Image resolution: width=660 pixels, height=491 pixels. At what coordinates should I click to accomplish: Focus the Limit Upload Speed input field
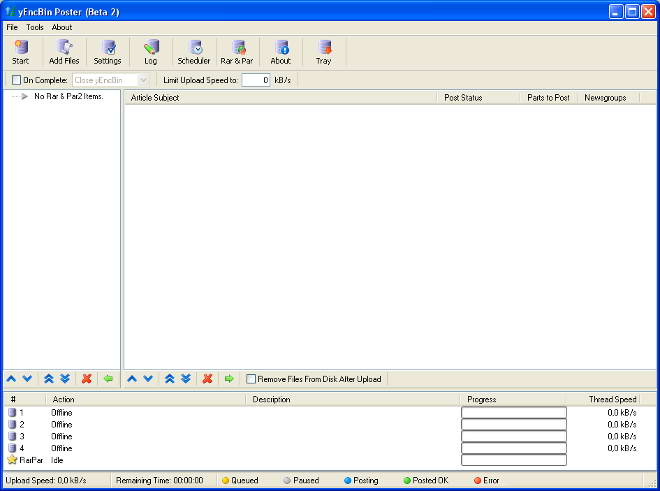click(x=256, y=80)
